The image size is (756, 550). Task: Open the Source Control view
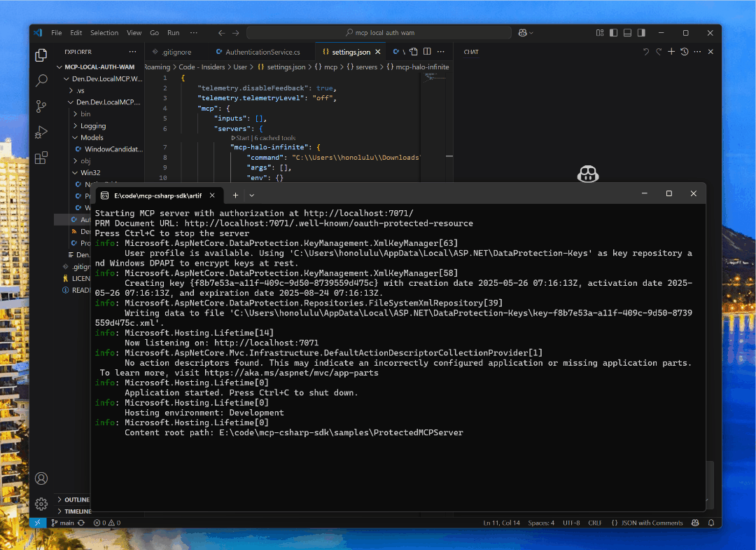[x=41, y=106]
